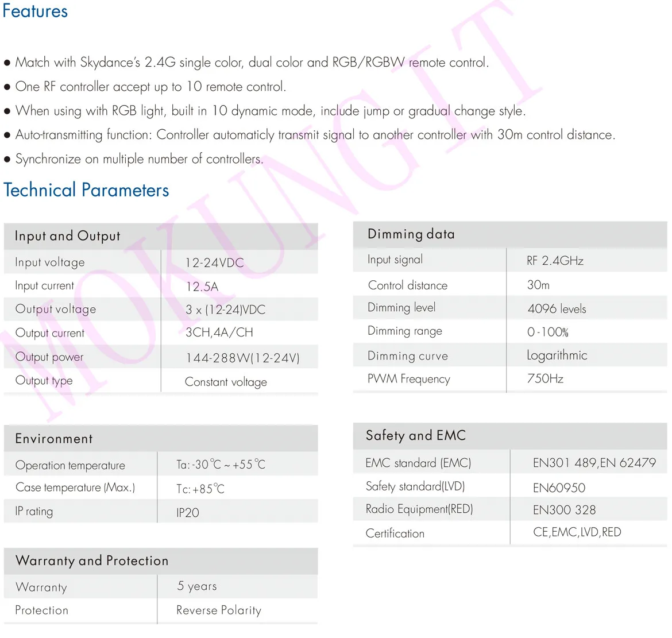Select the "Operation temperature" row label
Viewport: 672px width, 638px height.
point(70,465)
